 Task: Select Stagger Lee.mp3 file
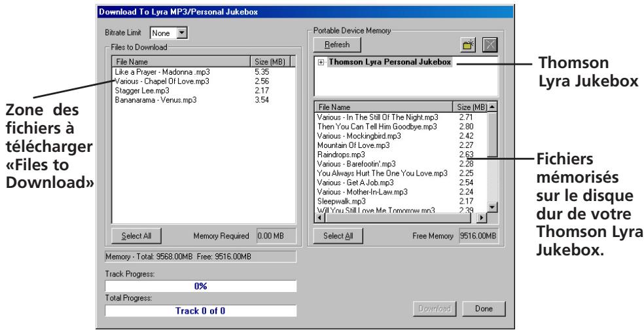click(142, 90)
